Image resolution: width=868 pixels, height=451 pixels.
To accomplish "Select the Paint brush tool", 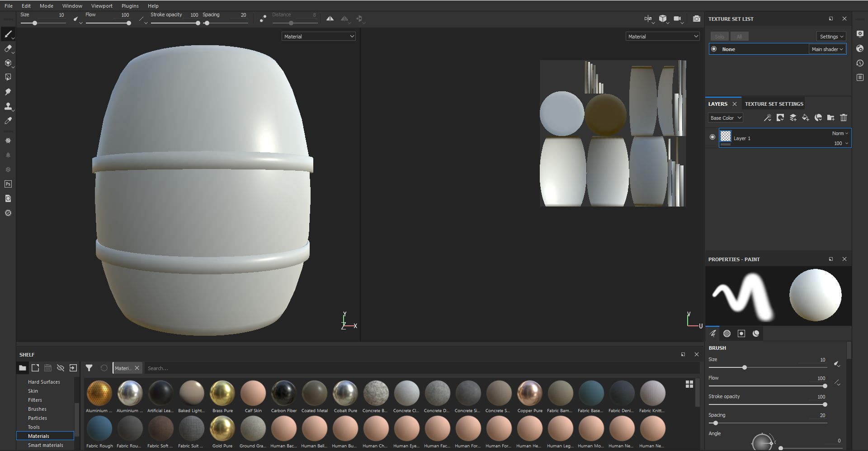I will point(9,34).
